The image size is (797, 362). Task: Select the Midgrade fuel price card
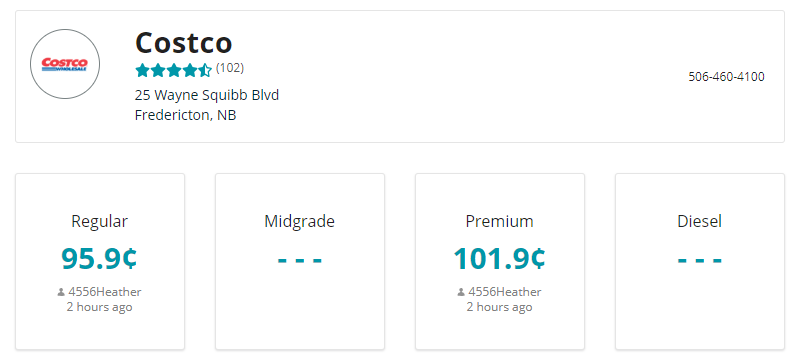tap(300, 261)
